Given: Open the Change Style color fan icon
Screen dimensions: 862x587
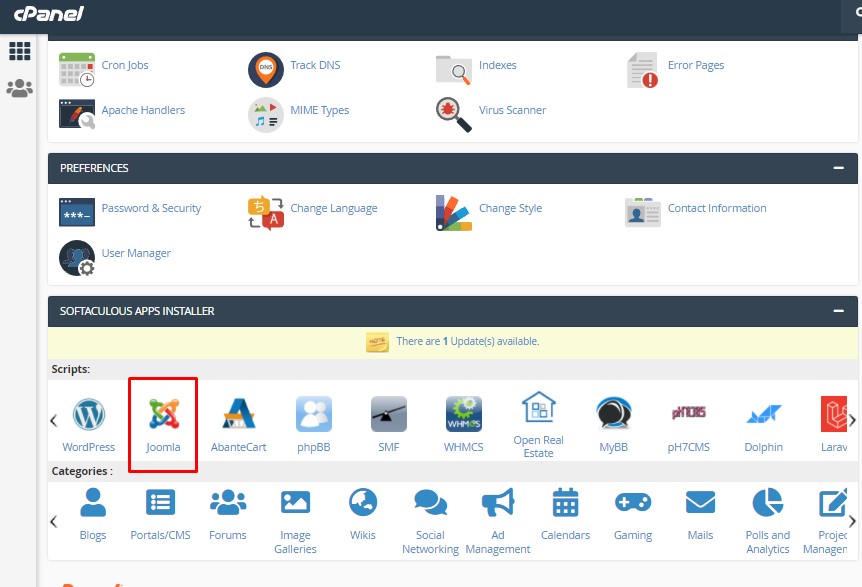Looking at the screenshot, I should [454, 213].
